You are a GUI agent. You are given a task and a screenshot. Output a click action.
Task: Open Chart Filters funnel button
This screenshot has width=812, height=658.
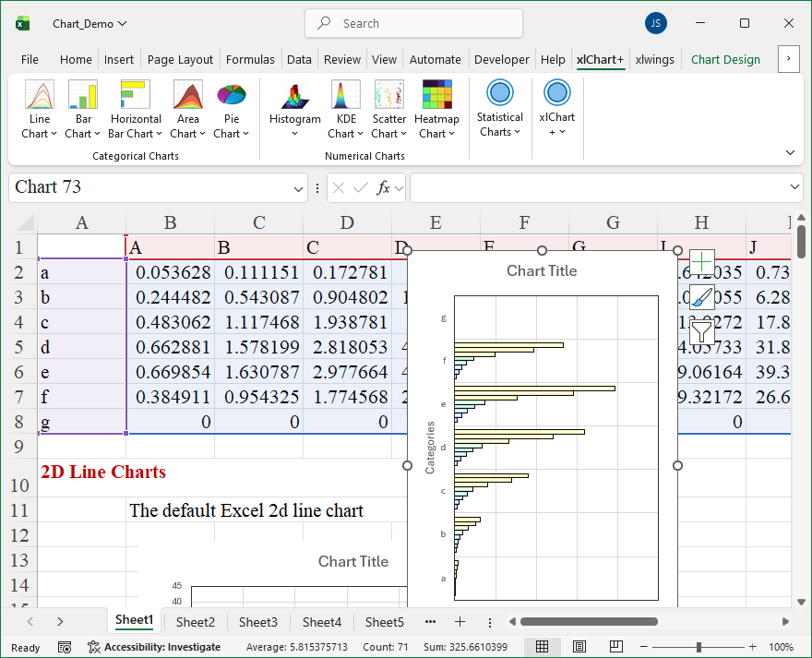[702, 331]
